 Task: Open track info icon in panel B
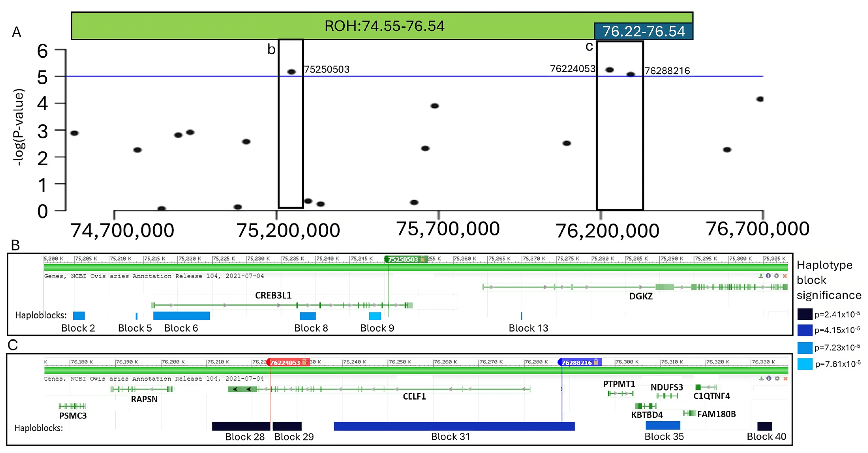(x=768, y=276)
